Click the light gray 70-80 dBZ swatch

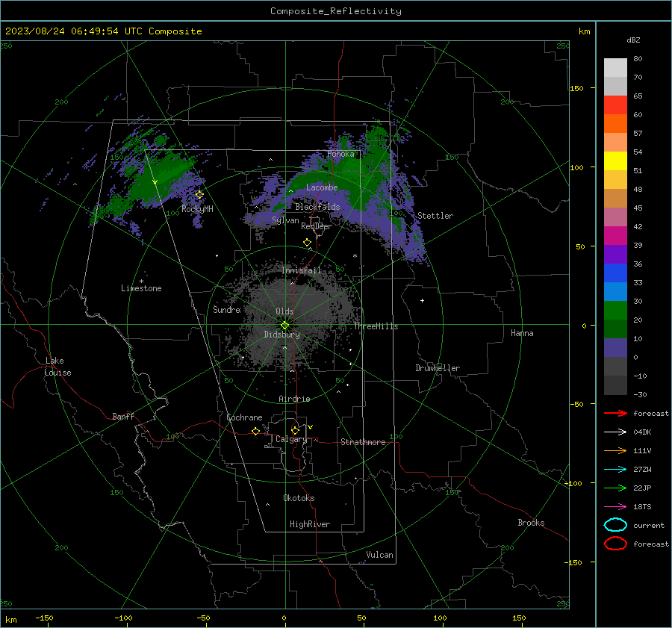pos(615,68)
